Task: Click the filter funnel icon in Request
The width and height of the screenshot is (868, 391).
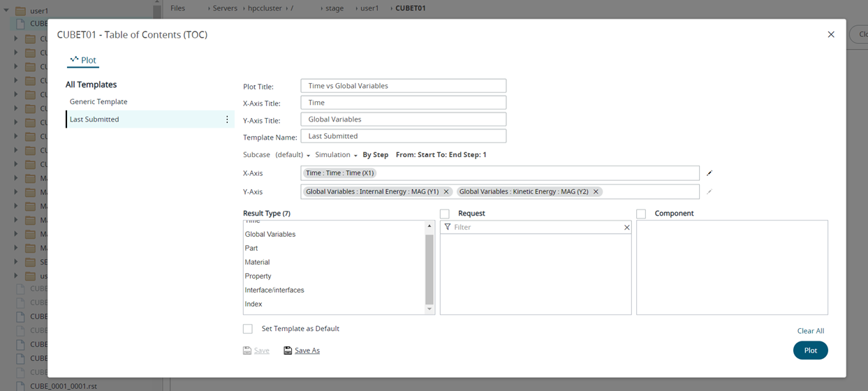Action: 448,227
